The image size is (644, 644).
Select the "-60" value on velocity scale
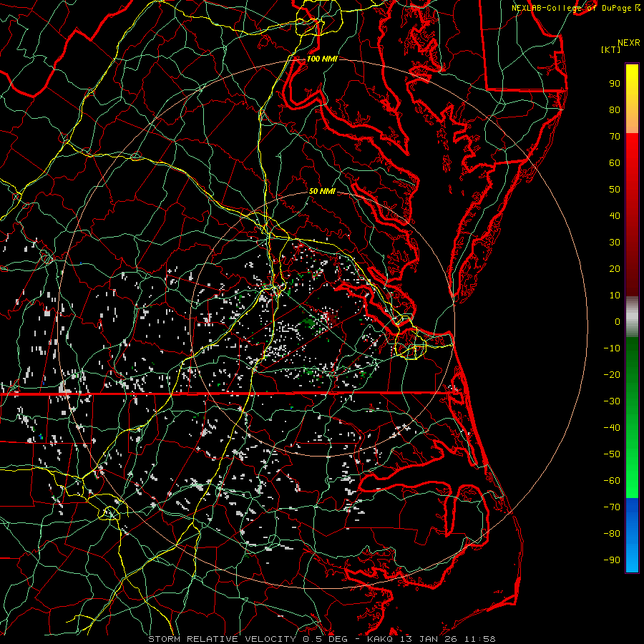tap(612, 481)
